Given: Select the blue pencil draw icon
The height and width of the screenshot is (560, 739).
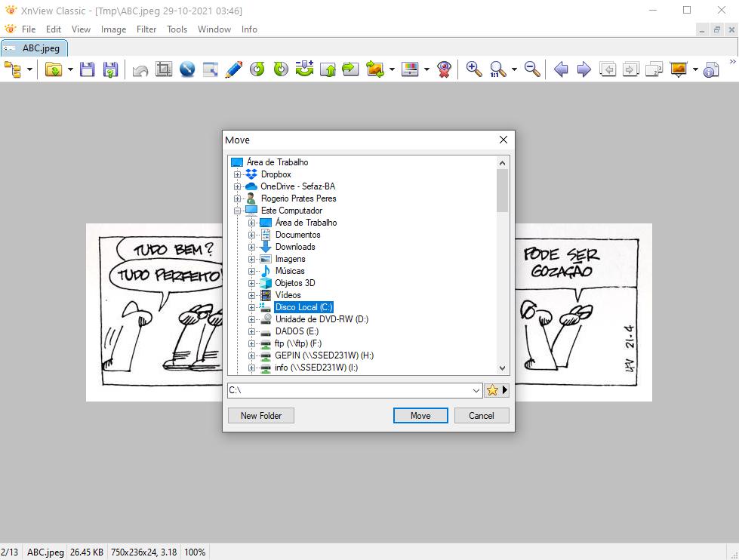Looking at the screenshot, I should click(x=234, y=69).
